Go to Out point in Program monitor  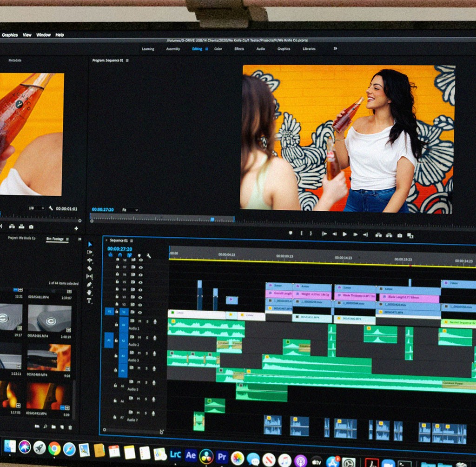click(x=365, y=234)
